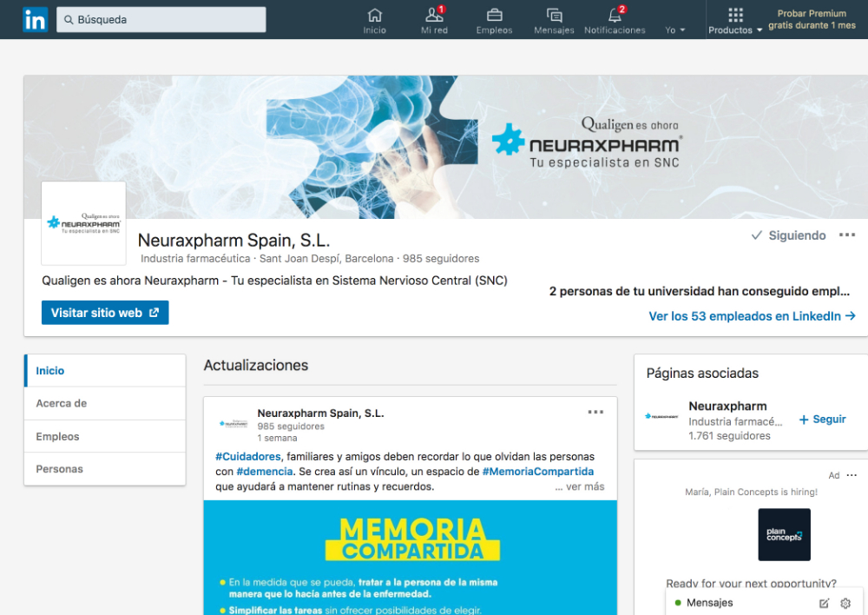Switch to the Personas tab
The image size is (868, 615).
tap(105, 469)
